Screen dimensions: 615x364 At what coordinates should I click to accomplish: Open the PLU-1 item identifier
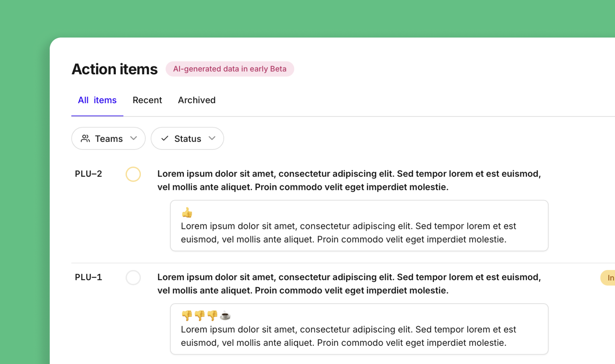point(88,278)
